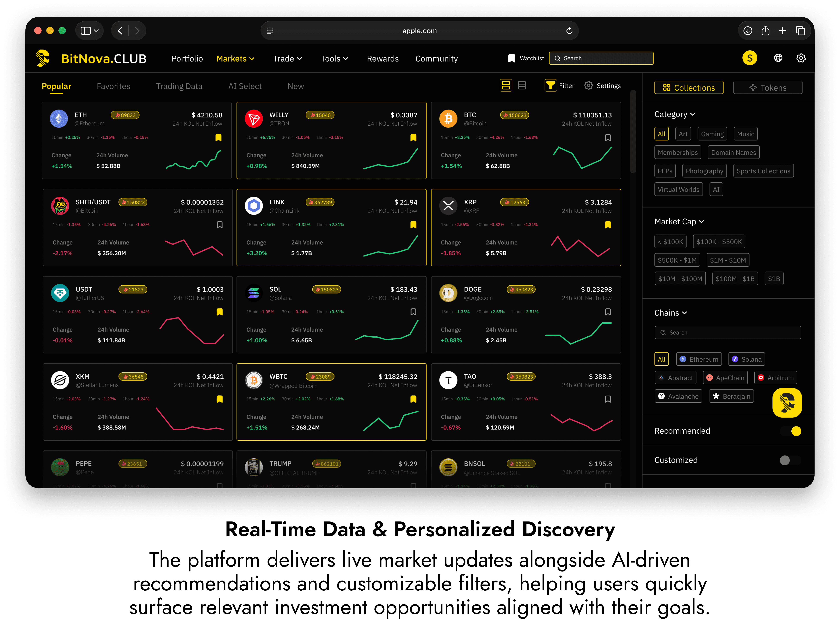Click the Chains search field

[x=728, y=333]
